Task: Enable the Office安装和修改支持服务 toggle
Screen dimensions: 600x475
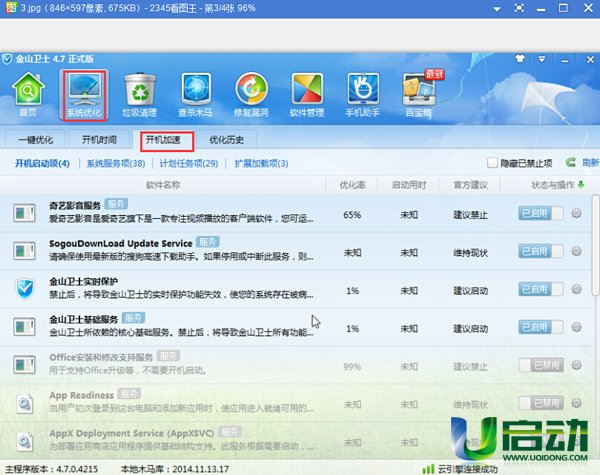Action: [541, 366]
